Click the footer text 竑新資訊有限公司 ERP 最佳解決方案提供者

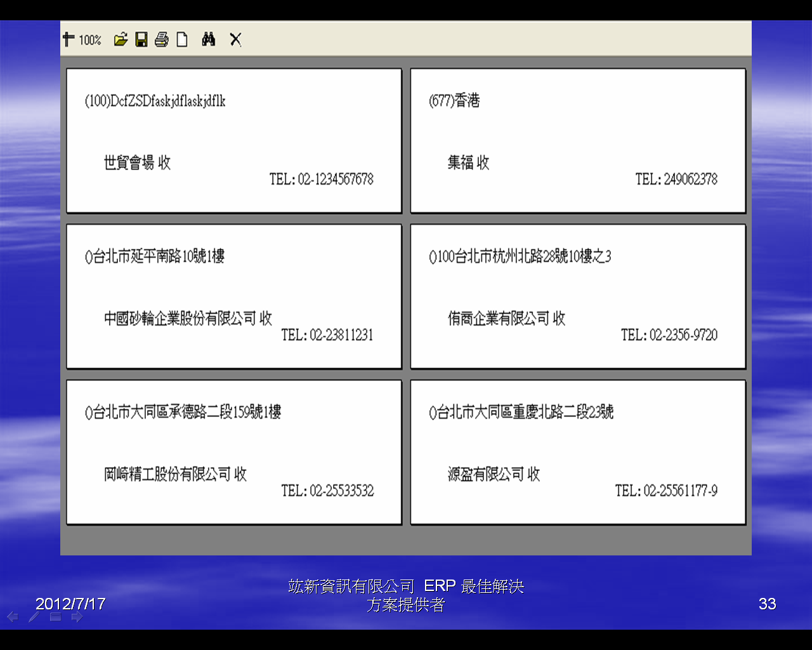point(406,595)
